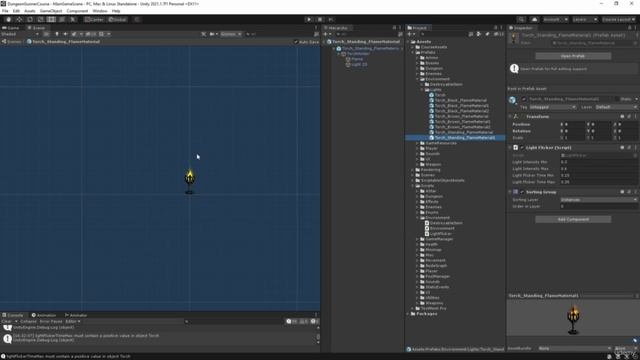Viewport: 640px width, 360px height.
Task: Open the Shaded draw mode dropdown
Action: tap(20, 34)
